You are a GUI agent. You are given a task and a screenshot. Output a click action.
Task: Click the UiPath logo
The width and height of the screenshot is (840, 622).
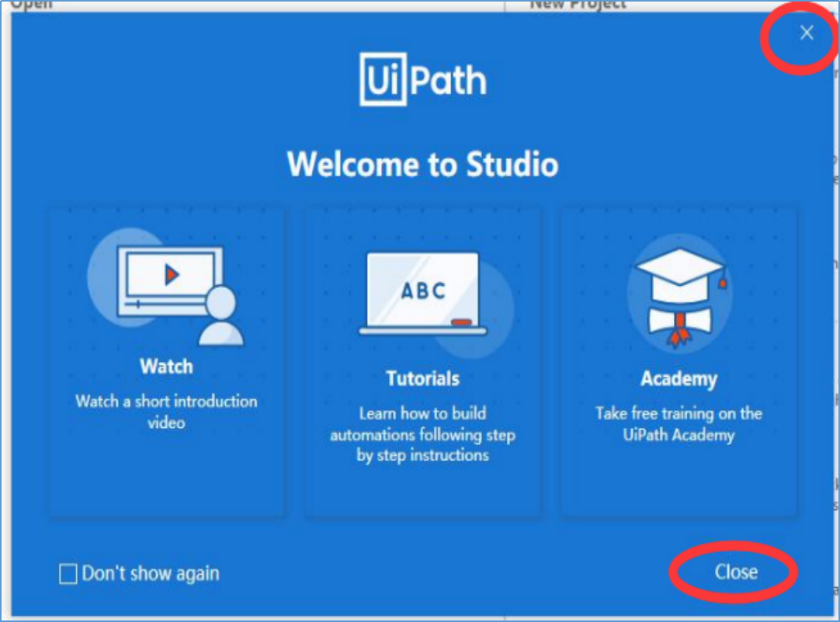tap(422, 80)
